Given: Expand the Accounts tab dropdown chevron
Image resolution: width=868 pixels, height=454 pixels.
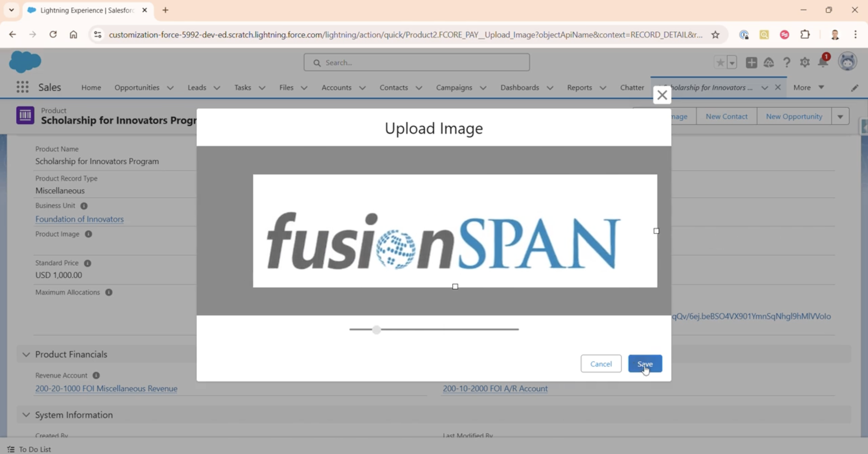Looking at the screenshot, I should [x=362, y=88].
